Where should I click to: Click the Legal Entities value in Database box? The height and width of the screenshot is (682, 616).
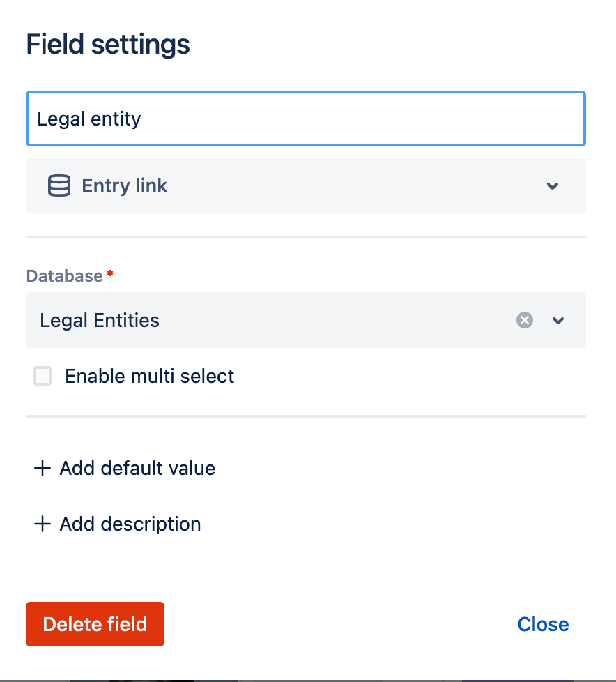[100, 321]
